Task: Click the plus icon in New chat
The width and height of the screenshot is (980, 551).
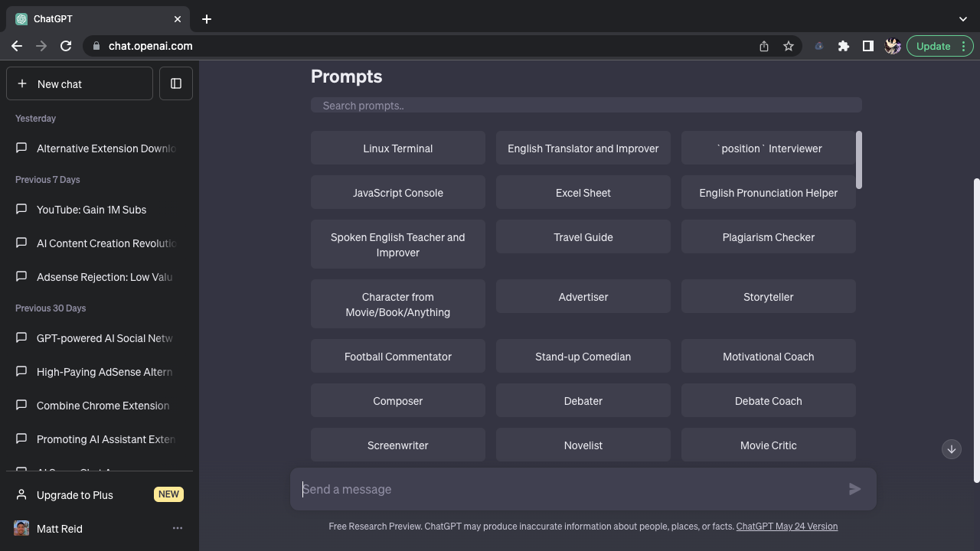Action: point(21,83)
